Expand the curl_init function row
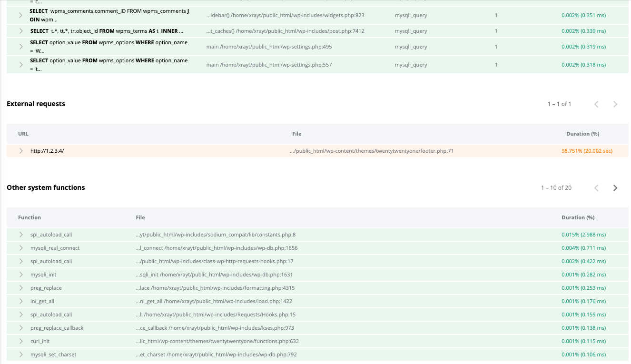This screenshot has width=631, height=364. tap(20, 341)
